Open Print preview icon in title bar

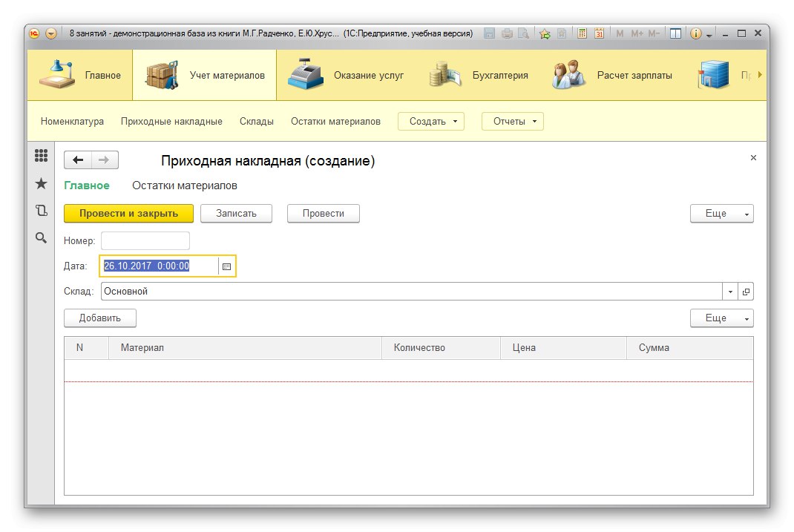pyautogui.click(x=524, y=33)
